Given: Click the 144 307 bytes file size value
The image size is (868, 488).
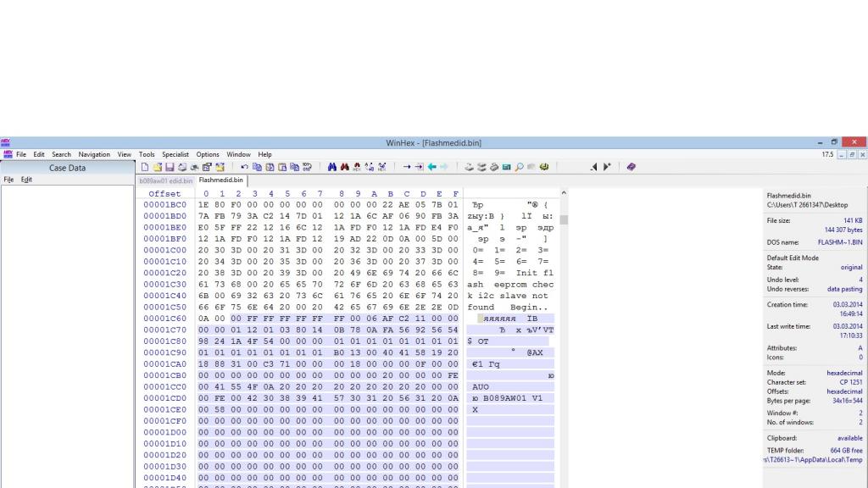Looking at the screenshot, I should coord(843,230).
